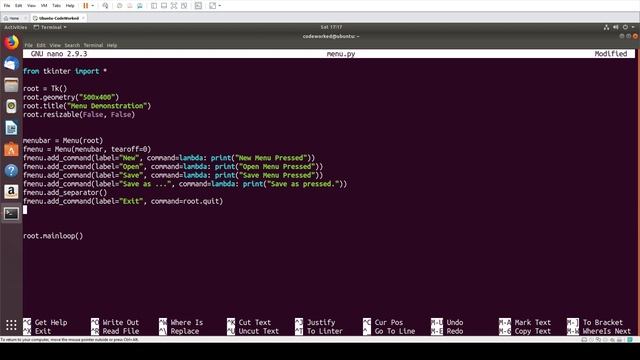The width and height of the screenshot is (640, 360).
Task: Click the nano 'Cut Text' shortcut label
Action: click(x=254, y=322)
